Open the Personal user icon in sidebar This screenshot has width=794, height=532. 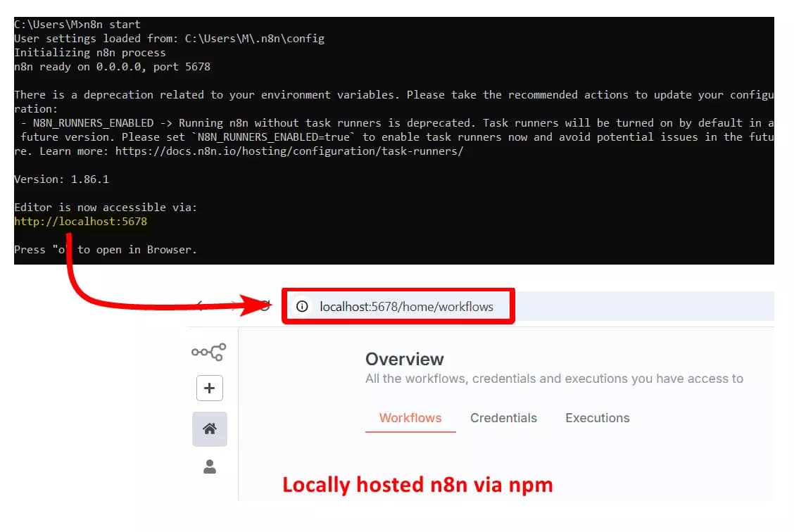[x=210, y=467]
